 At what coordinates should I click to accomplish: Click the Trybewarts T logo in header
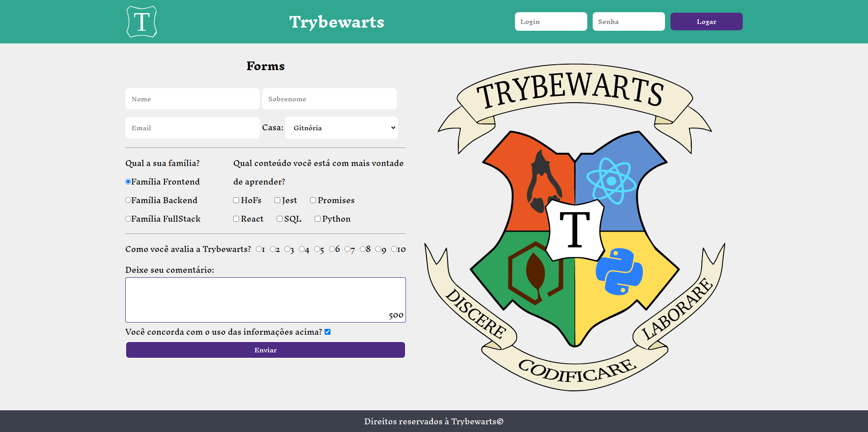142,22
